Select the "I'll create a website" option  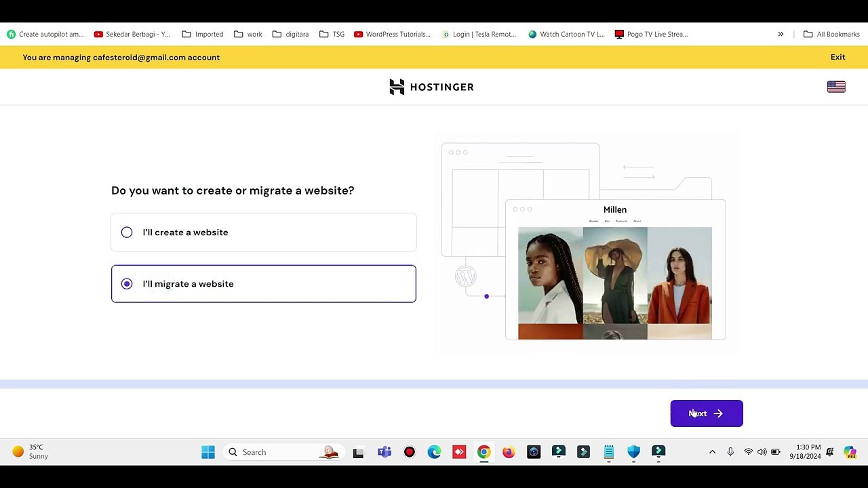coord(264,232)
